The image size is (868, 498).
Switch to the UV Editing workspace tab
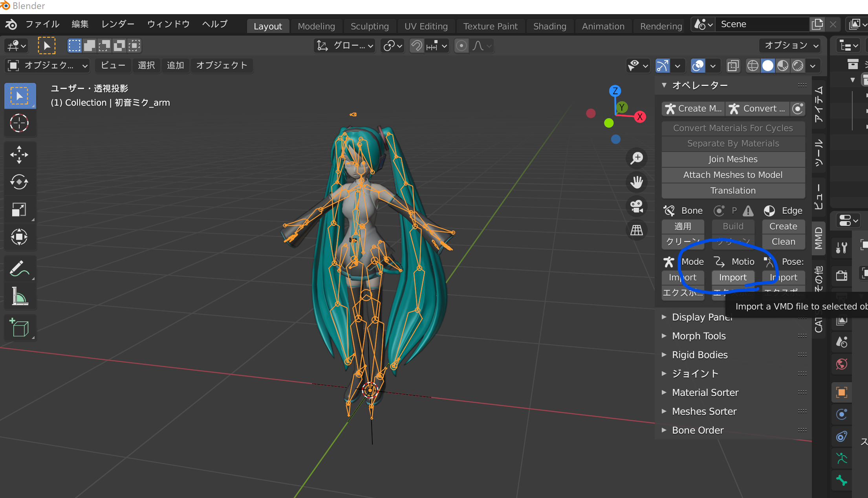pos(426,26)
